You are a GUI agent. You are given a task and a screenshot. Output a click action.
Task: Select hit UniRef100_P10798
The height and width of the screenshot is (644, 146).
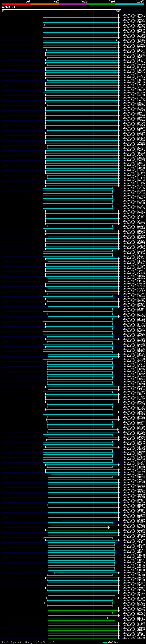[x=133, y=15]
